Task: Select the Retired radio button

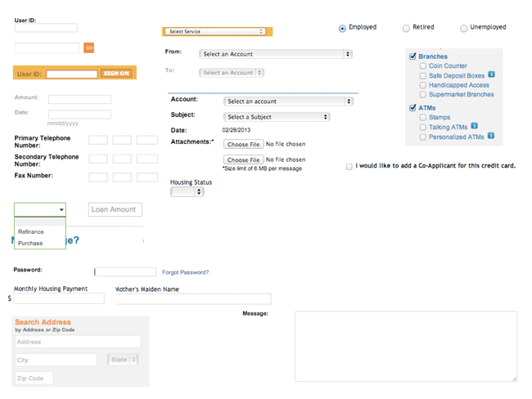Action: coord(406,28)
